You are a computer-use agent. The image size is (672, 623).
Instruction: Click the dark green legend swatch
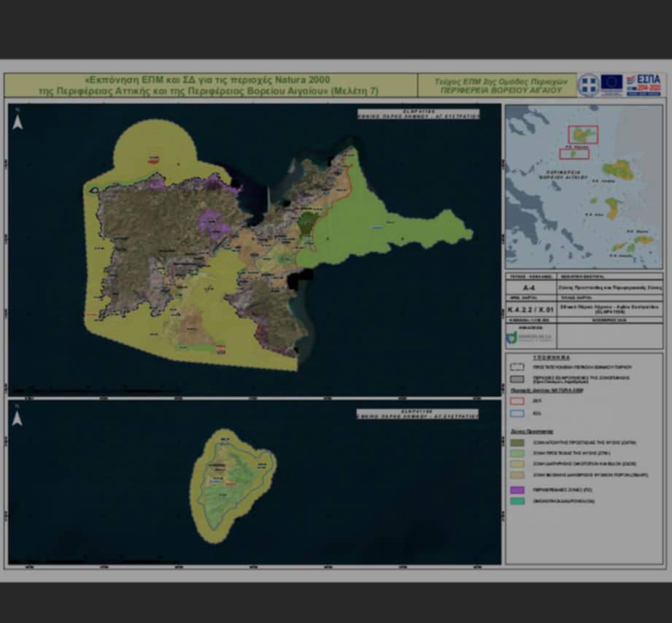(x=518, y=442)
